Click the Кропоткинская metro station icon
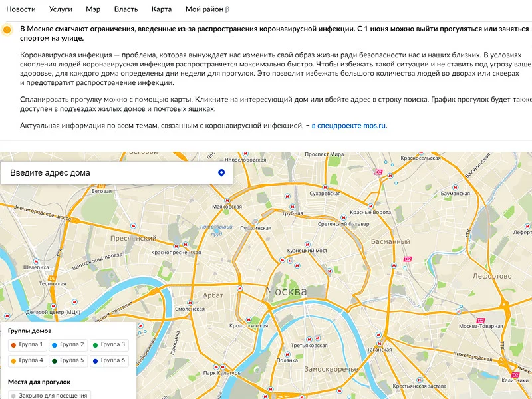The image size is (532, 399). coord(249,319)
